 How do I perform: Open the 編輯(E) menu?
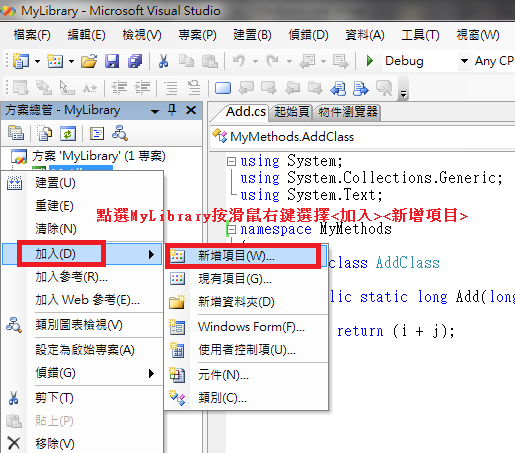click(86, 35)
